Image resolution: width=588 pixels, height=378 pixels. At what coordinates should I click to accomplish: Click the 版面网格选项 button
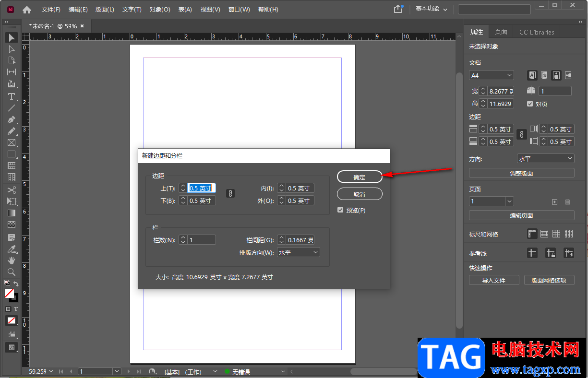(x=549, y=280)
